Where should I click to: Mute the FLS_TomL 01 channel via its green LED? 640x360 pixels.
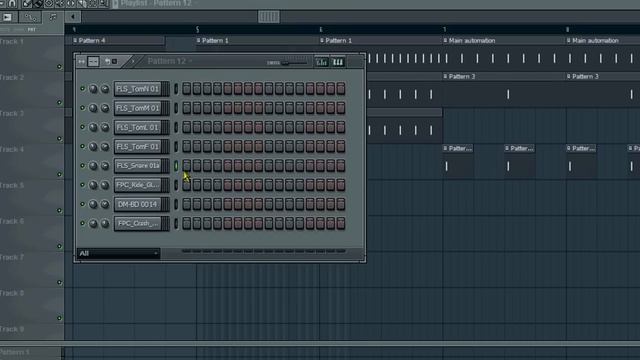[82, 127]
